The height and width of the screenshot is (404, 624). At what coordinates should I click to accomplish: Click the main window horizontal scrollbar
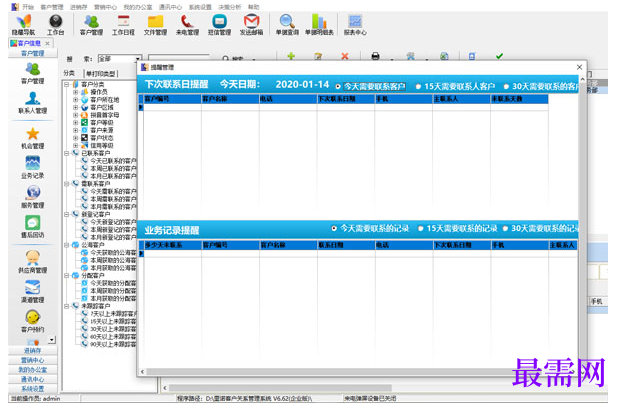click(x=281, y=388)
